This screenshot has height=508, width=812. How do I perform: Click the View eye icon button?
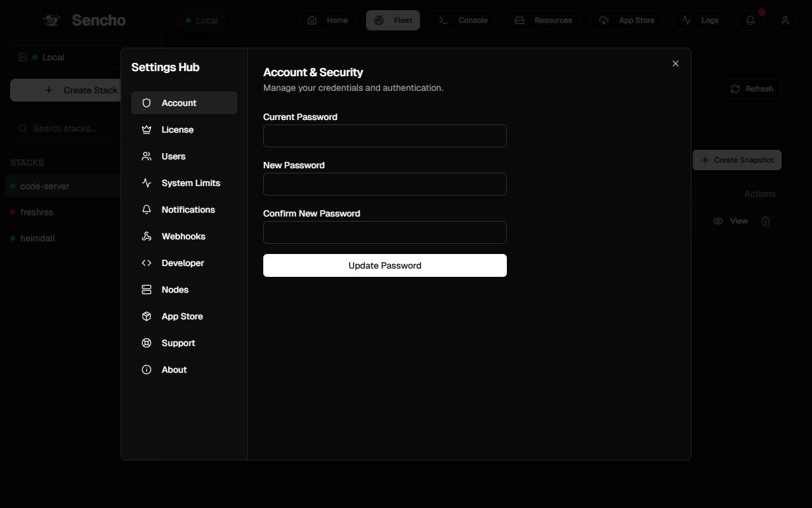[731, 221]
